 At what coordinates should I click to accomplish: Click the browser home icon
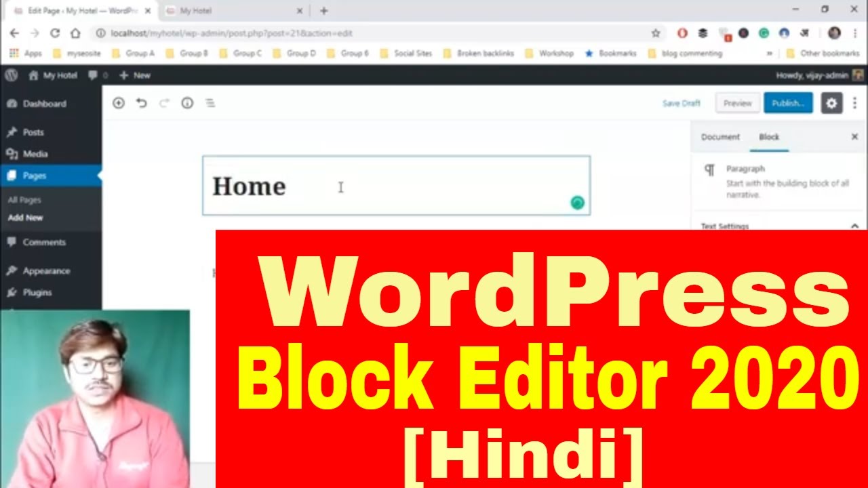point(75,33)
